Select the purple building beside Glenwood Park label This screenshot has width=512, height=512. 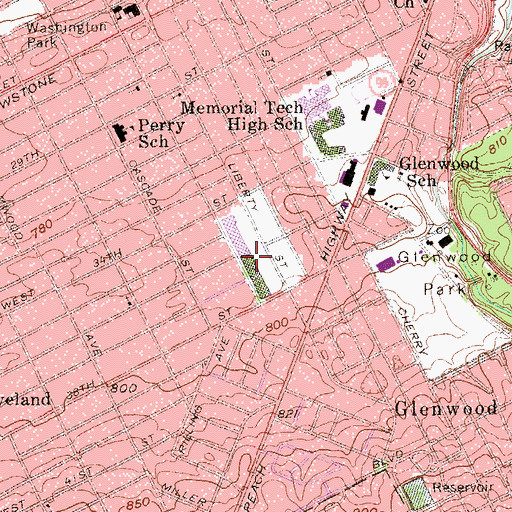tap(386, 264)
